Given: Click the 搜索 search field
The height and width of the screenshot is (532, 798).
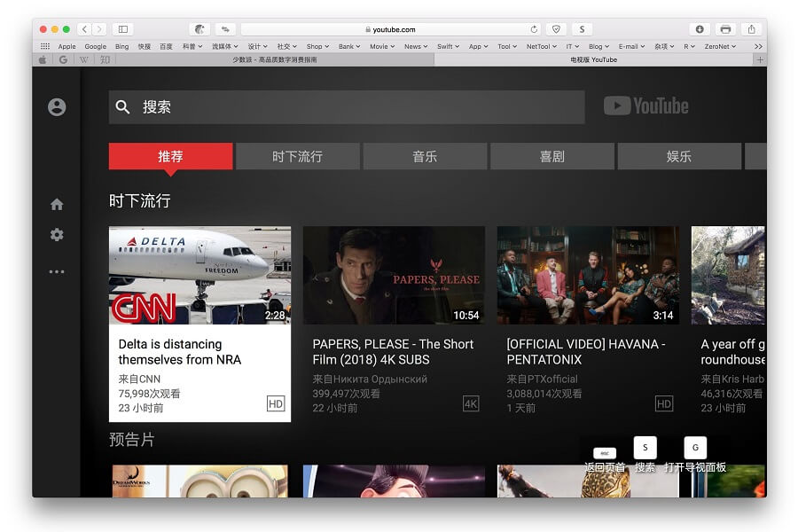Looking at the screenshot, I should tap(347, 107).
